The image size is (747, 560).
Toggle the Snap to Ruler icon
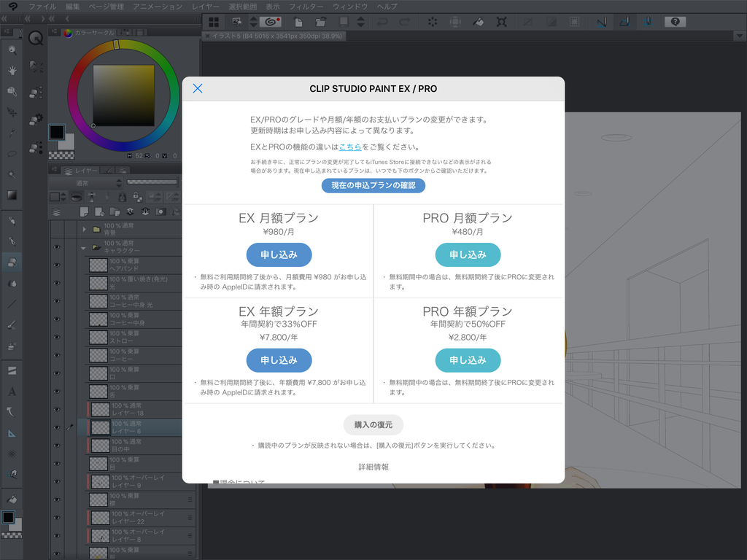[602, 22]
